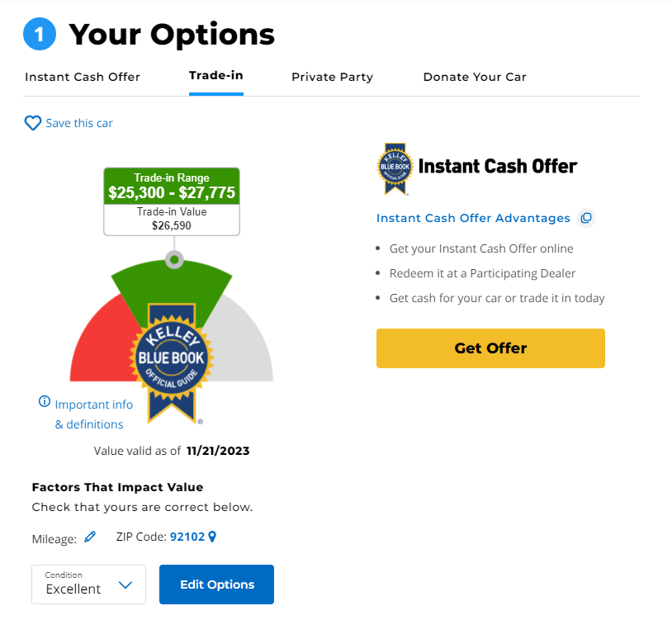The image size is (672, 620).
Task: Open the Condition Excellent dropdown
Action: pos(88,585)
